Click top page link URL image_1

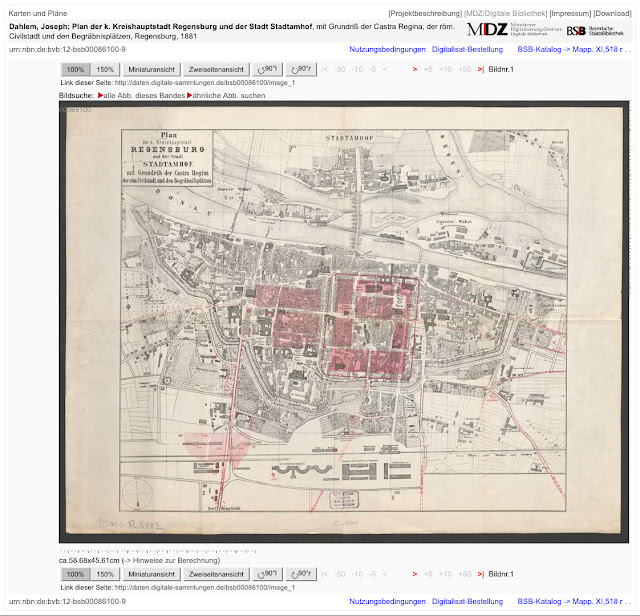click(x=204, y=82)
